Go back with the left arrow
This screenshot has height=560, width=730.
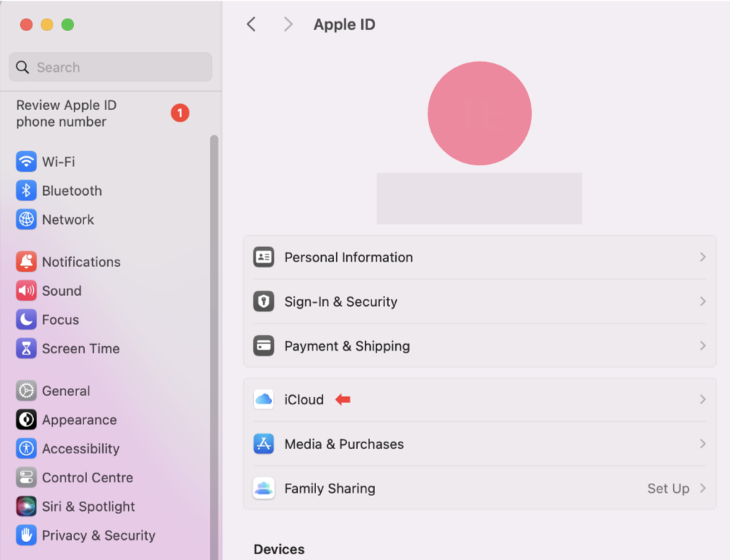click(x=251, y=24)
